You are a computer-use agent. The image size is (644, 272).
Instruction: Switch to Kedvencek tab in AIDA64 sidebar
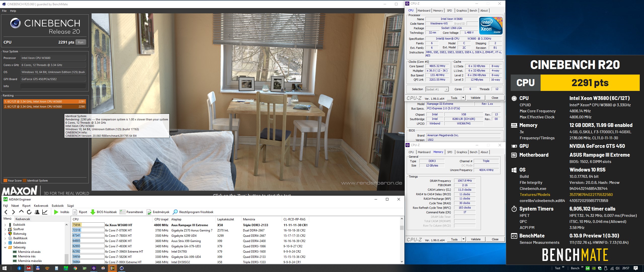pyautogui.click(x=23, y=219)
